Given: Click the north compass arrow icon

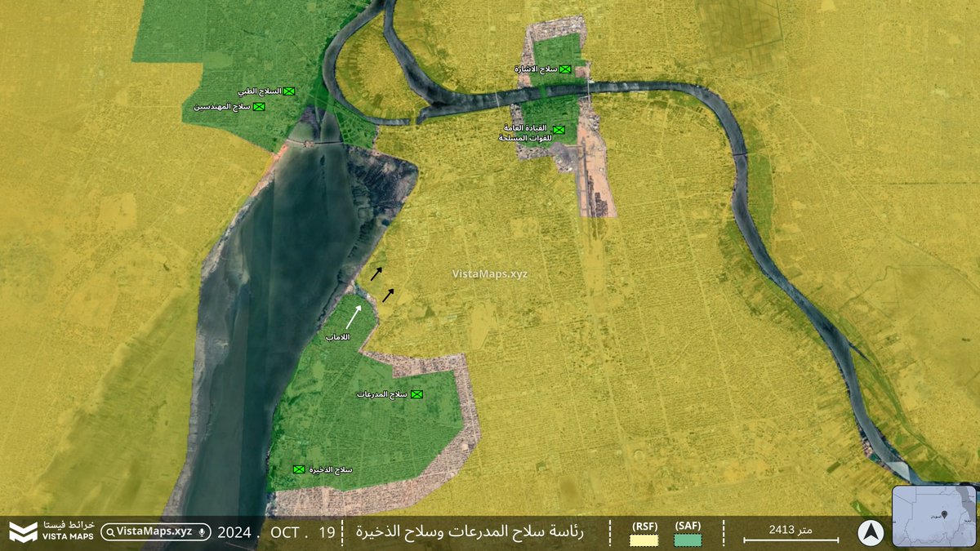Looking at the screenshot, I should pos(871,532).
